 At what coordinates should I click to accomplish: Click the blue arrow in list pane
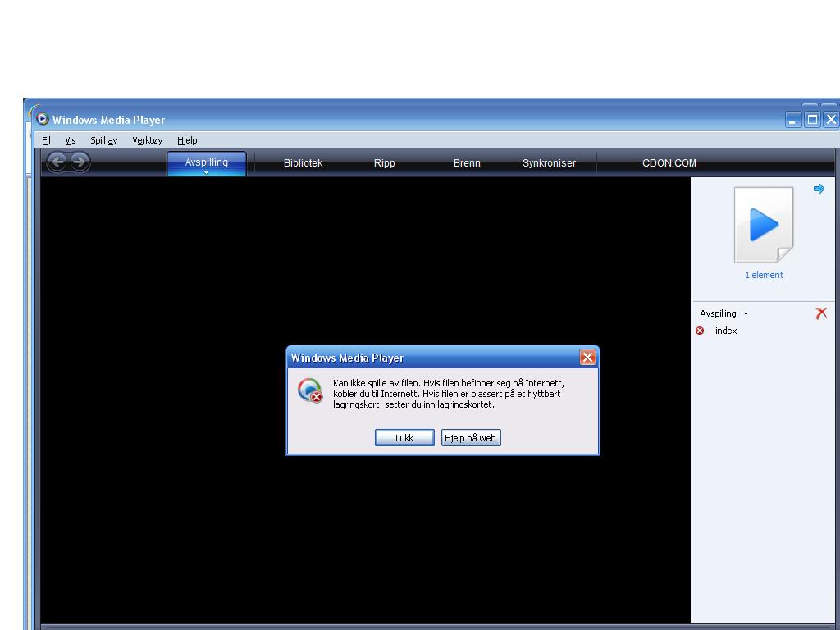point(819,189)
